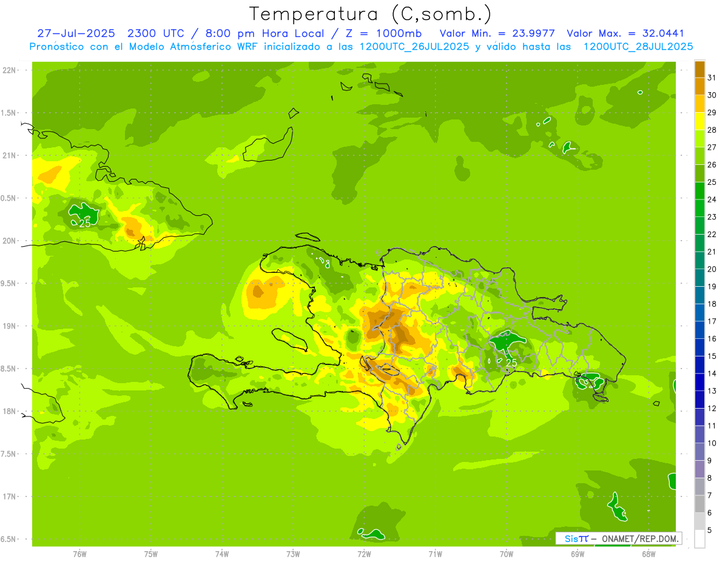Image resolution: width=728 pixels, height=562 pixels.
Task: Click the '21N' latitude axis label
Action: point(8,155)
